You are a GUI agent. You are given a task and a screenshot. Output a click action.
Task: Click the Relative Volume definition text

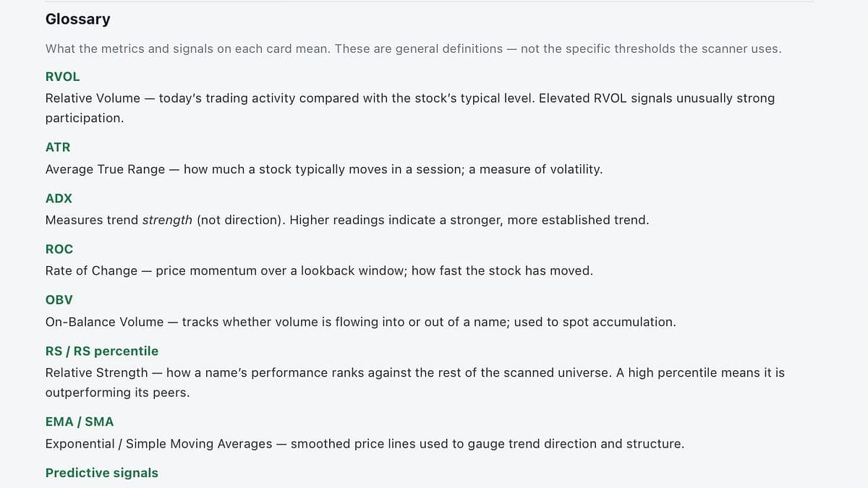coord(410,108)
